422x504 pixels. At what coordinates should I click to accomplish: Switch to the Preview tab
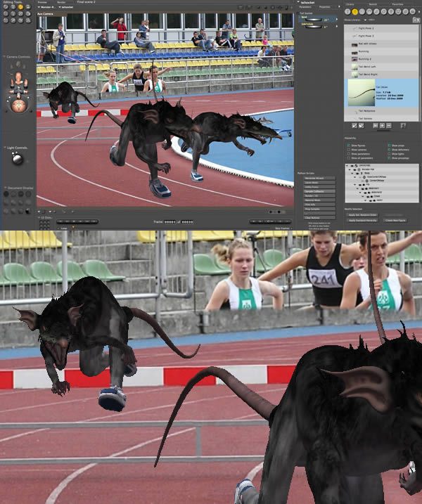pyautogui.click(x=42, y=2)
